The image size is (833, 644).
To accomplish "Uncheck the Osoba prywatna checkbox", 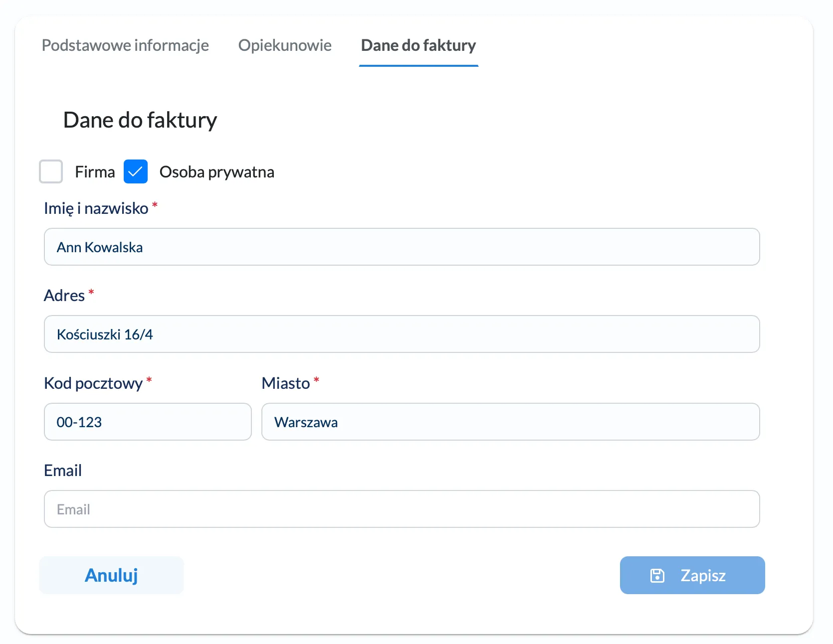I will [x=136, y=171].
